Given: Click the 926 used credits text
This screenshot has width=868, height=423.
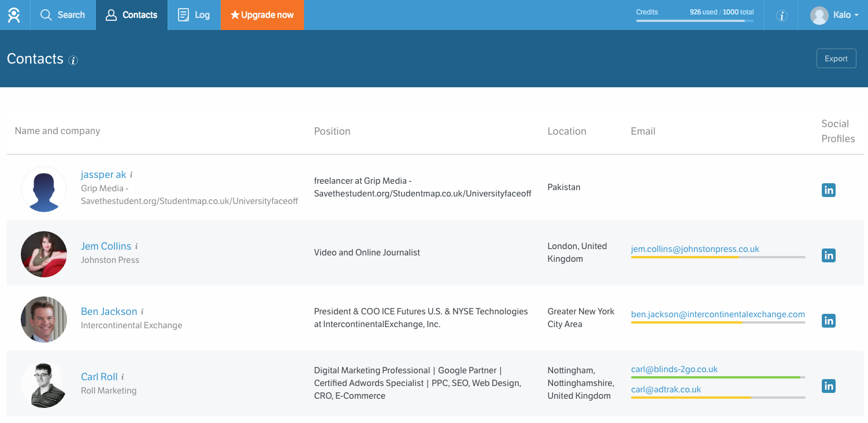Looking at the screenshot, I should coord(703,12).
